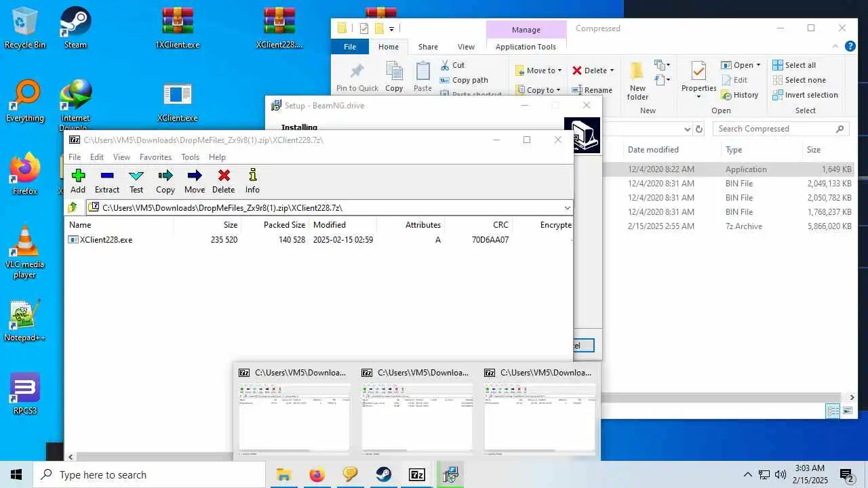Click Select all in Explorer ribbon
Viewport: 868px width, 488px height.
coord(794,65)
